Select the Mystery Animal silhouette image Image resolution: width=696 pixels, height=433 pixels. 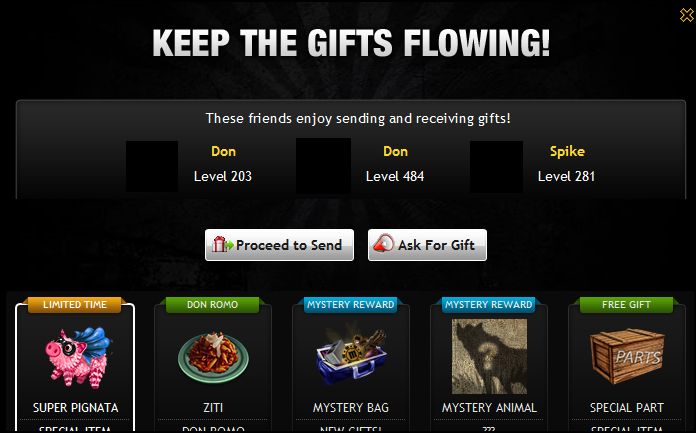pyautogui.click(x=489, y=356)
